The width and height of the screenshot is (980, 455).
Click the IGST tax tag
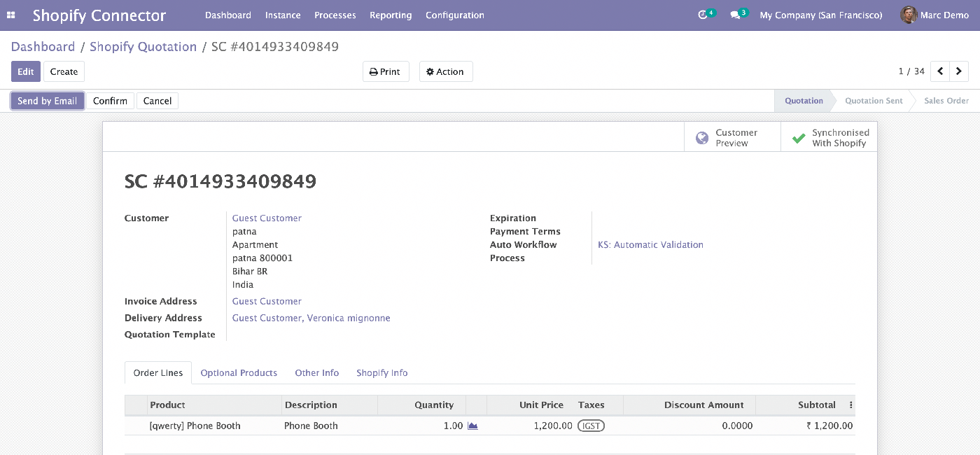(591, 426)
